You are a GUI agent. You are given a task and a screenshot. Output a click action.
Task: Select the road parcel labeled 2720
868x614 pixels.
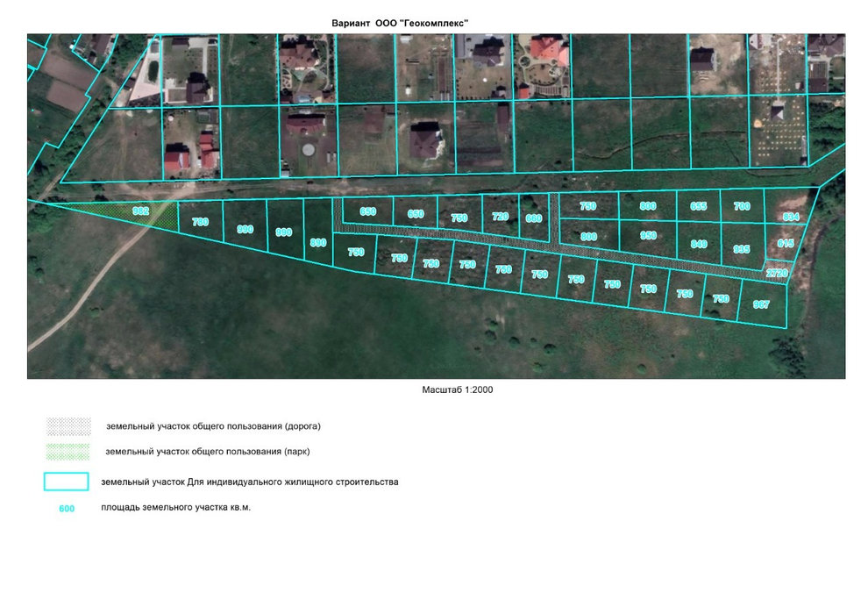click(x=777, y=273)
